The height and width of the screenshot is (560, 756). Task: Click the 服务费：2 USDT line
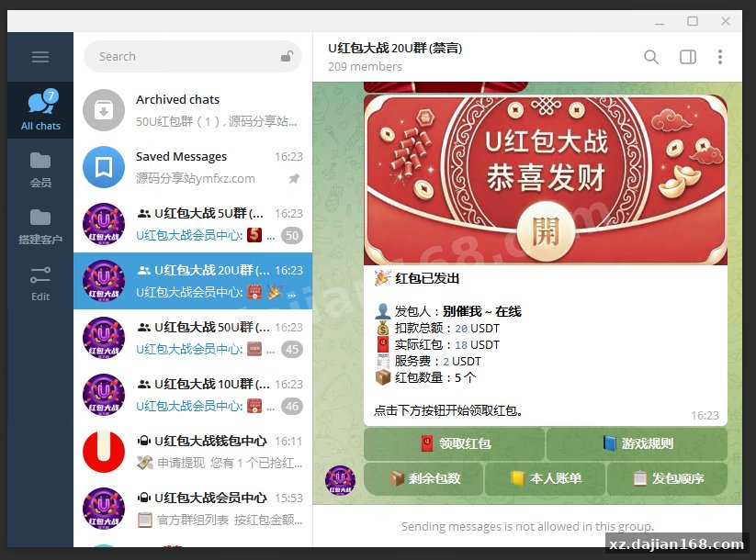tap(428, 361)
